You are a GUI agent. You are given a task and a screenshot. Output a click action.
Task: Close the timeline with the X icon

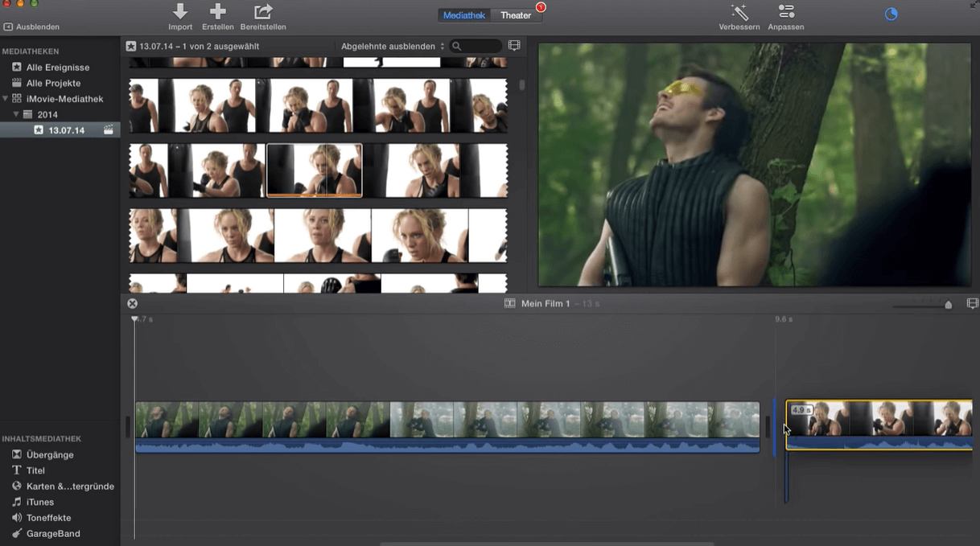(132, 303)
